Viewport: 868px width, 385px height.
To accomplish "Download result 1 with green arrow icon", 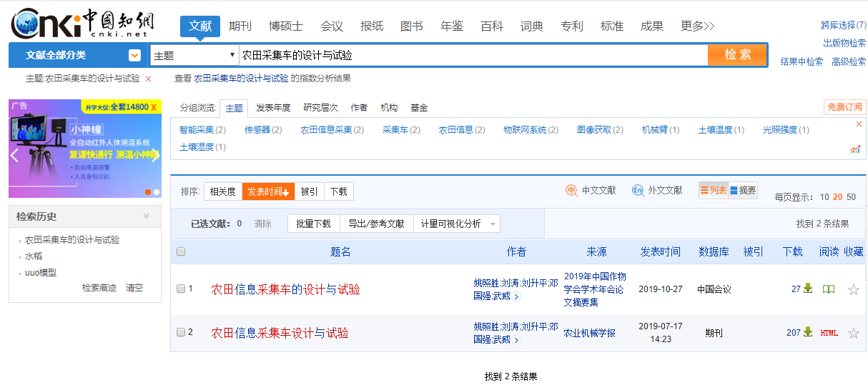I will pyautogui.click(x=808, y=289).
